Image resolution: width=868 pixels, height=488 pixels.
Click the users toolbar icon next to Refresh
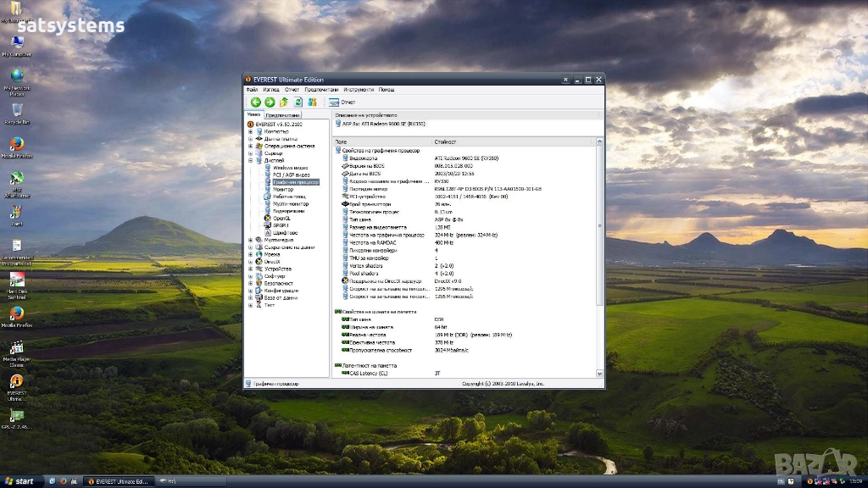(312, 103)
